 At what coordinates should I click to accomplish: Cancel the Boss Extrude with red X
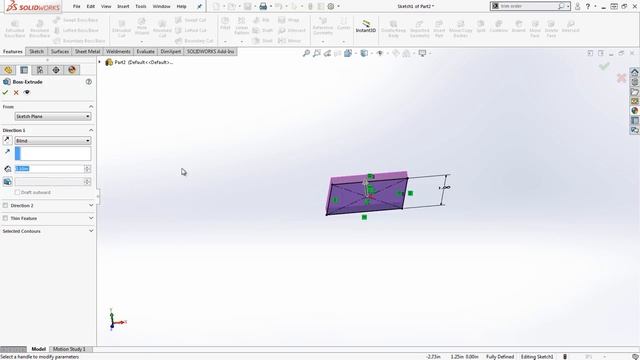[x=16, y=93]
